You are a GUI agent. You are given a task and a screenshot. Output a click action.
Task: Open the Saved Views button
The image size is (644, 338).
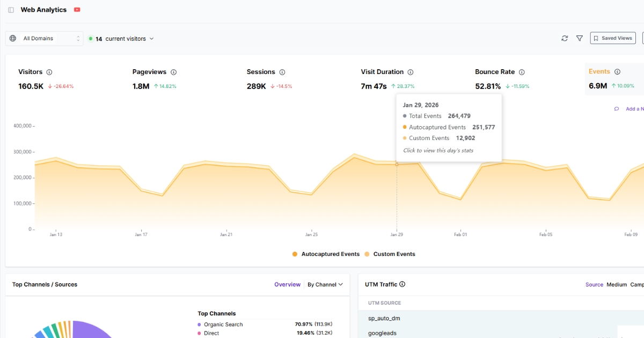point(612,38)
